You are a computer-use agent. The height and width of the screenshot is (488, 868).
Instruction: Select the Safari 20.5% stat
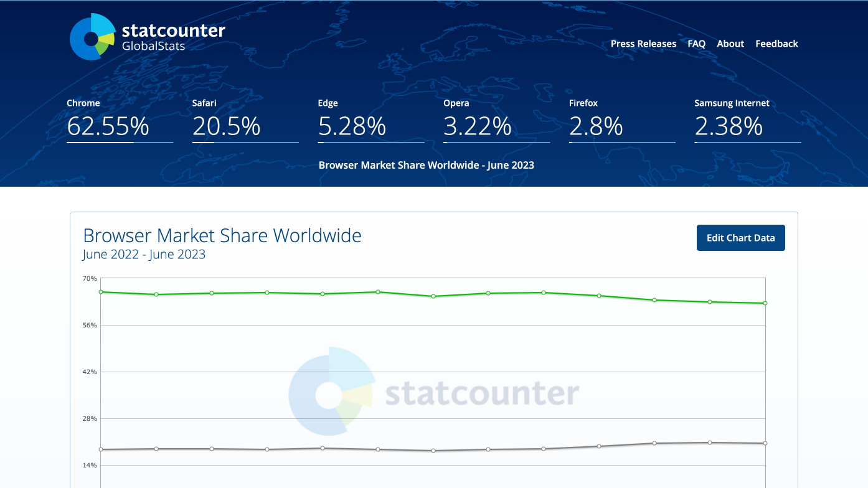245,120
